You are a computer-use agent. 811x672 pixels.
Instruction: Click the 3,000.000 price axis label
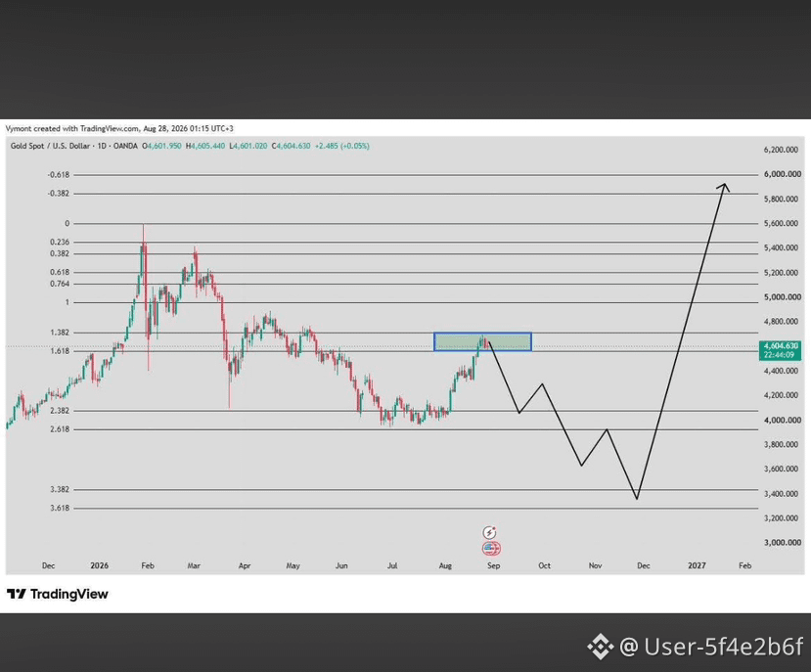click(783, 543)
